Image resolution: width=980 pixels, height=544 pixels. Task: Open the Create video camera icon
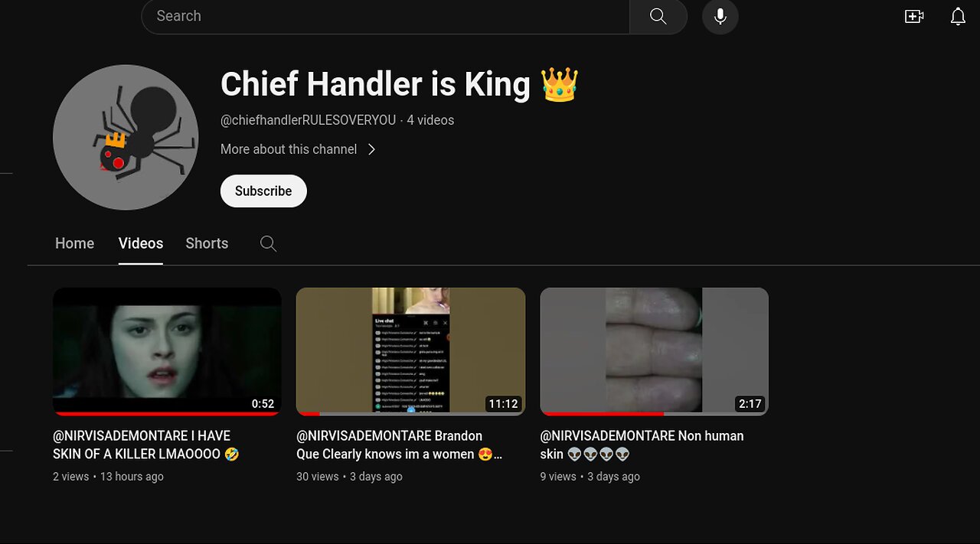[x=914, y=16]
